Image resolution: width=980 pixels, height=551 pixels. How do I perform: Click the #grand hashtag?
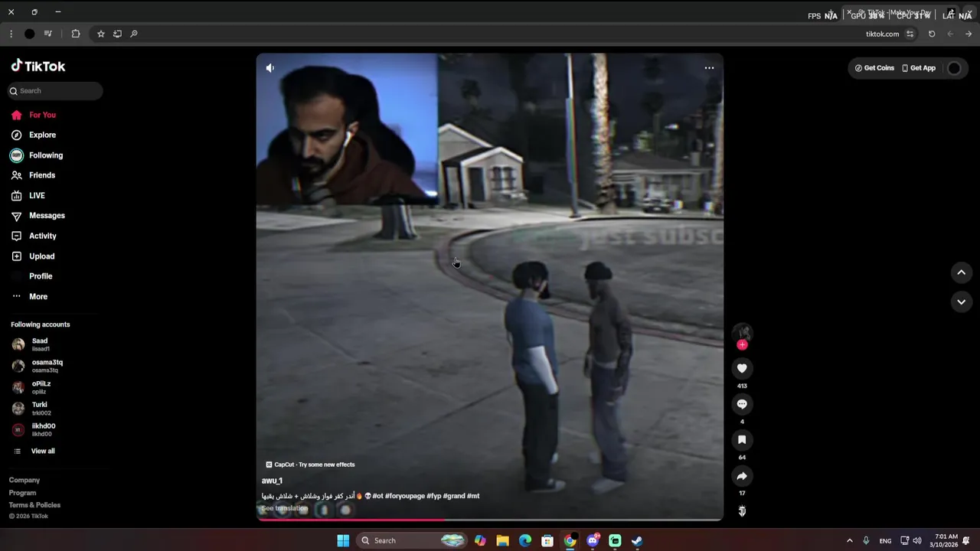click(454, 496)
